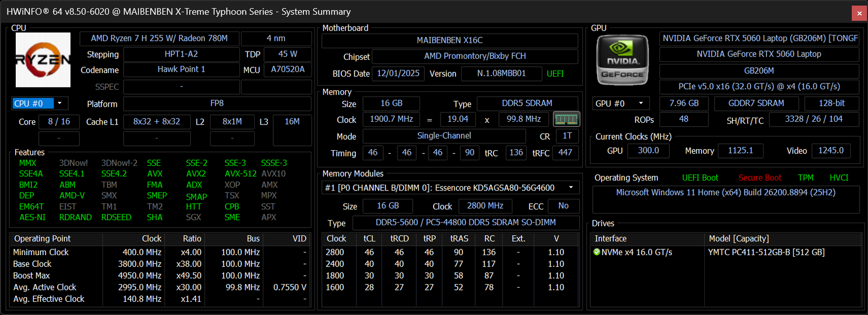This screenshot has height=315, width=868.
Task: Click the green NVMe drive status icon
Action: pos(597,252)
